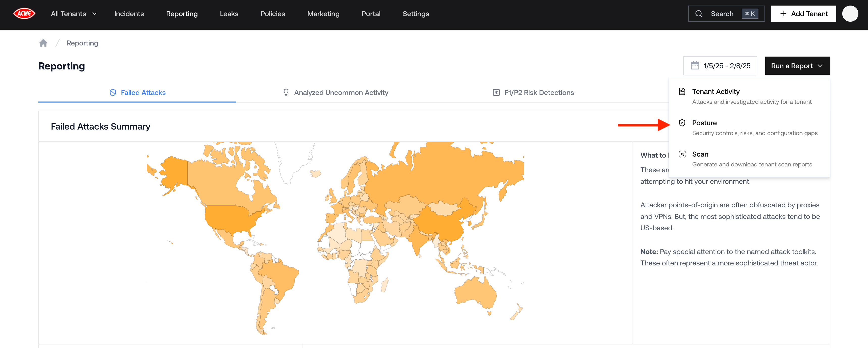Click 'Generate and download tenant scan reports' text
Image resolution: width=868 pixels, height=348 pixels.
752,165
